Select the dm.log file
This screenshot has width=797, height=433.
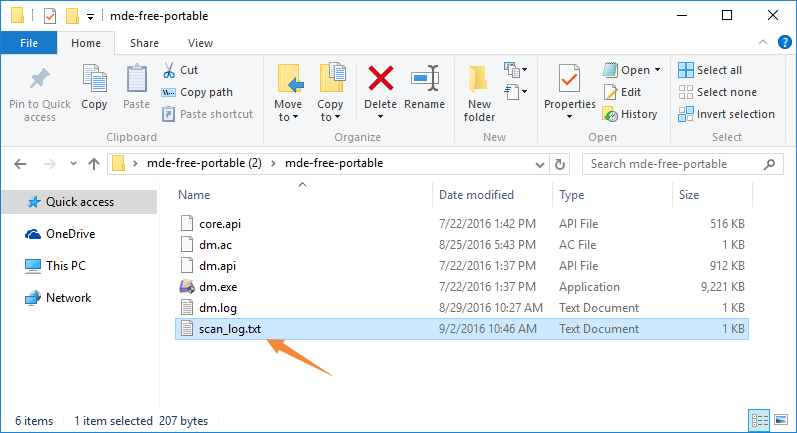(x=462, y=308)
